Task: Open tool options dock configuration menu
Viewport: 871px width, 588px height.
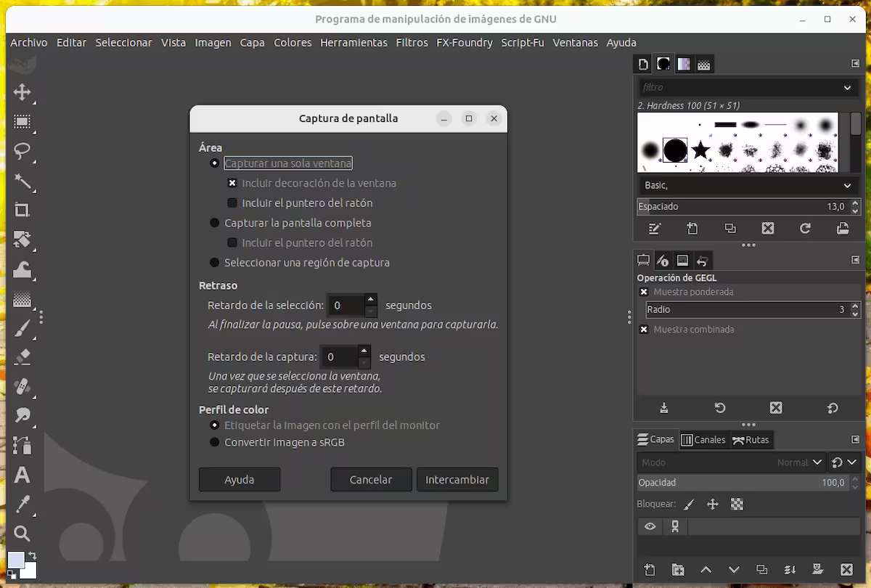Action: click(x=855, y=260)
